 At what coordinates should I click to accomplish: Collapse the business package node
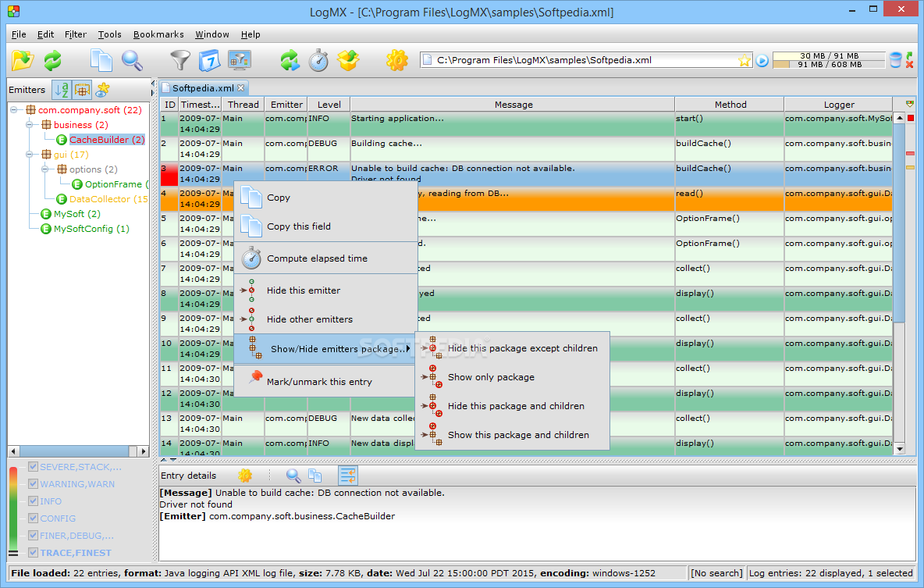point(30,124)
